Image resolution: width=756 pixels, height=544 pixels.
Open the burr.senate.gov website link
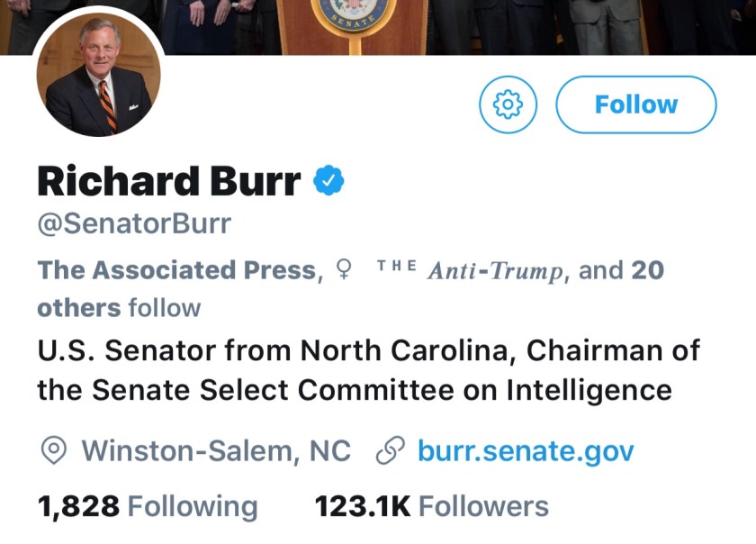[x=526, y=450]
